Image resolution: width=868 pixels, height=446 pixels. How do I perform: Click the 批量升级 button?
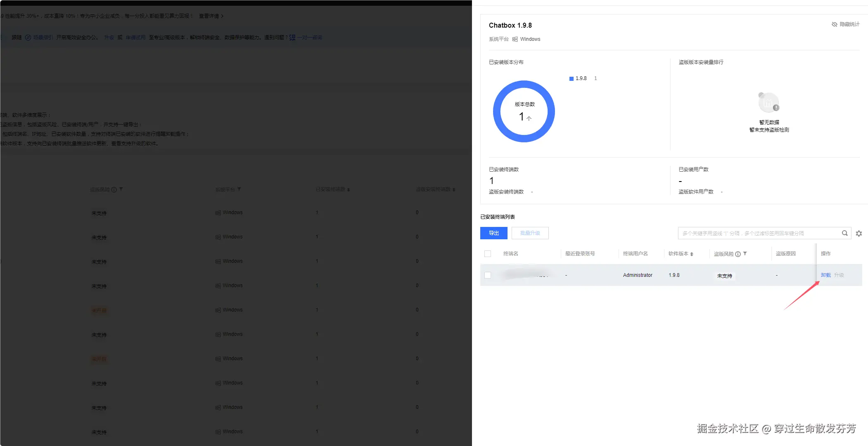tap(530, 233)
